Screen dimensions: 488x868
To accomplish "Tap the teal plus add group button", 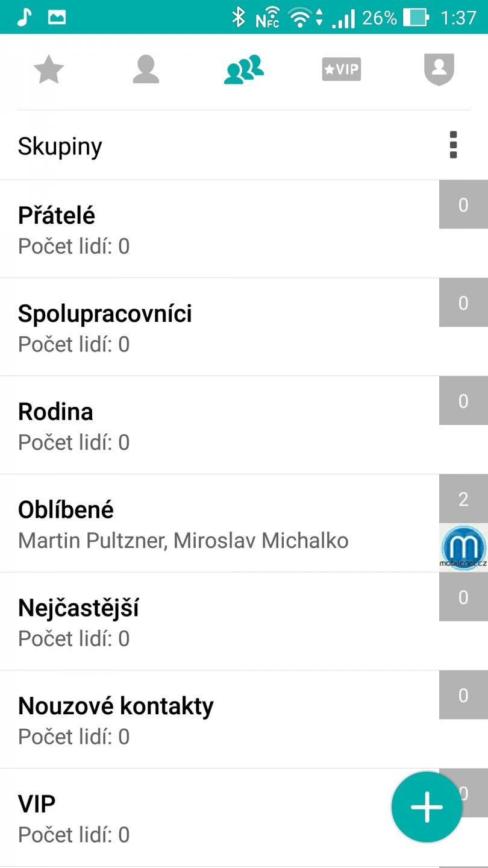I will coord(427,807).
